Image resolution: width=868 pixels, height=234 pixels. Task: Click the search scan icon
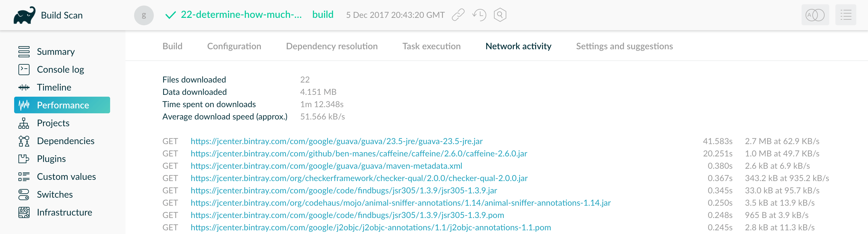[x=500, y=15]
